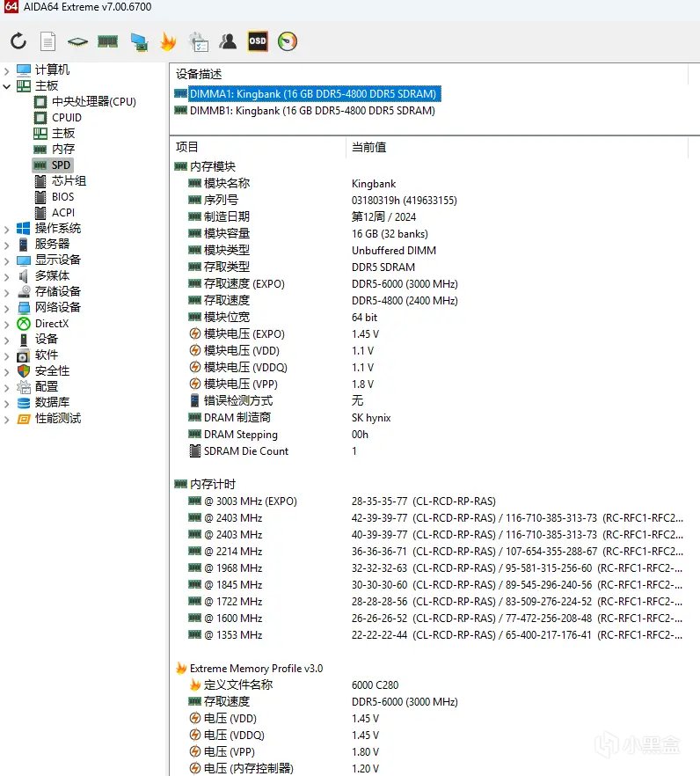The height and width of the screenshot is (776, 700).
Task: Click the Windows logo icon beside 操作系统
Action: (23, 228)
